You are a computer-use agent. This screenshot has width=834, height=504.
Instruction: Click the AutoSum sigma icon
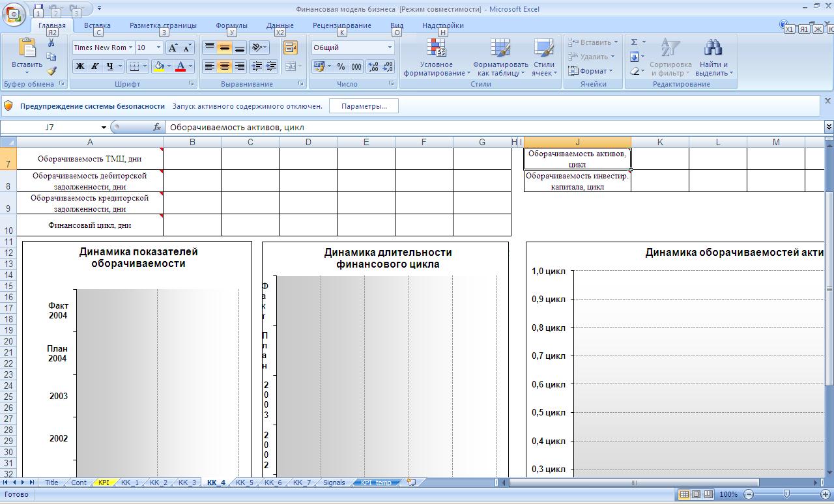pos(635,42)
